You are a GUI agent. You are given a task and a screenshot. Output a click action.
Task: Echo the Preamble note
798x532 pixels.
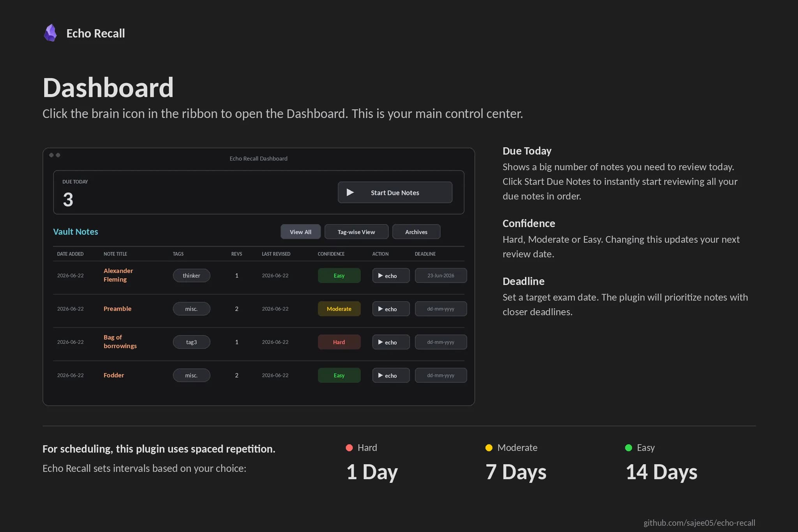(391, 309)
